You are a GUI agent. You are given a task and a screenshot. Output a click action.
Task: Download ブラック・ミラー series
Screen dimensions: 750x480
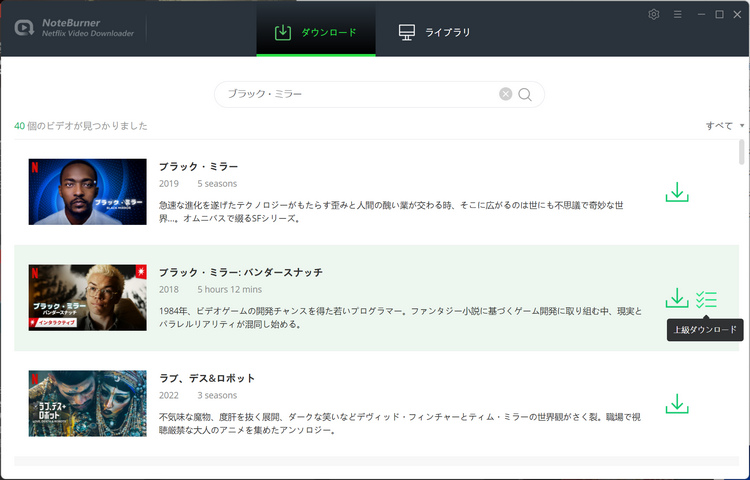click(677, 192)
